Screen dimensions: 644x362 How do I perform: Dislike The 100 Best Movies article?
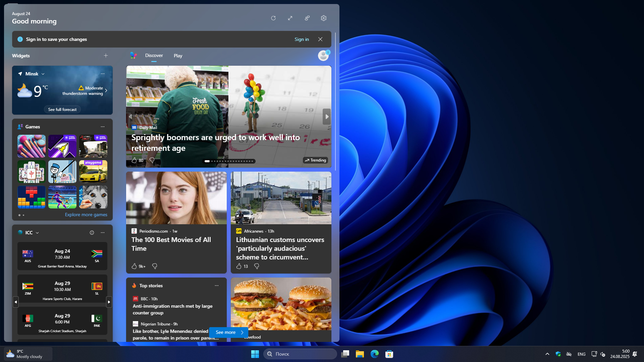coord(155,266)
